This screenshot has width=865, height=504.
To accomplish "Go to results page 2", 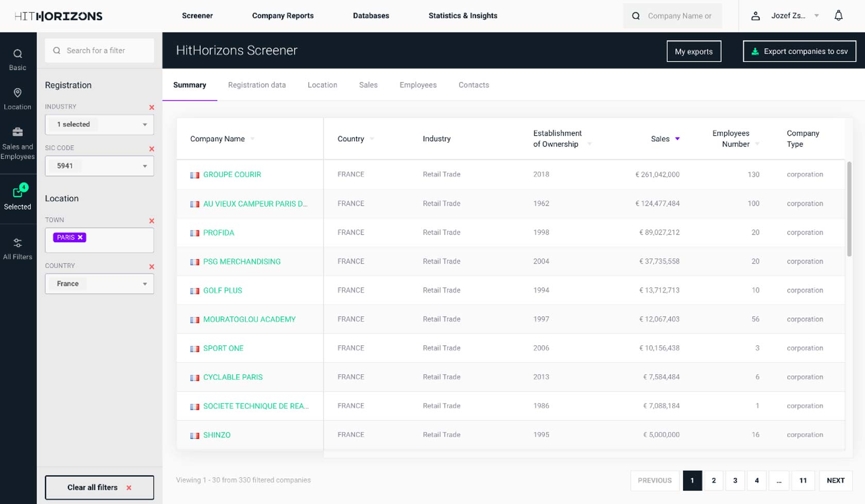I will coord(714,481).
